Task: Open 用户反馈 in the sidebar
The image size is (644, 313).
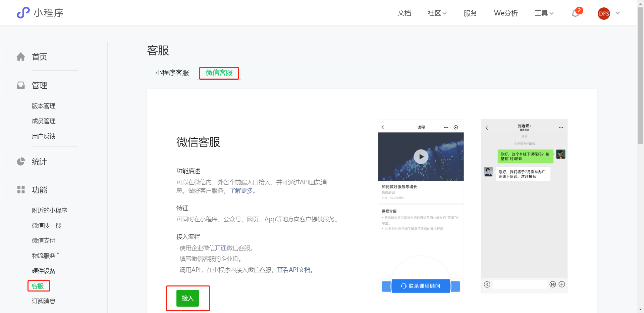Action: coord(44,136)
